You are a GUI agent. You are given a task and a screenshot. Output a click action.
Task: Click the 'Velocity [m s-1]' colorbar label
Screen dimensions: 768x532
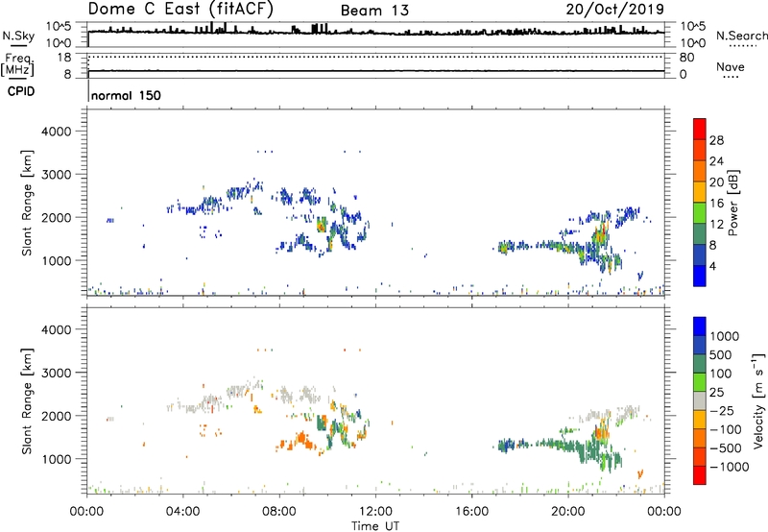[x=757, y=399]
